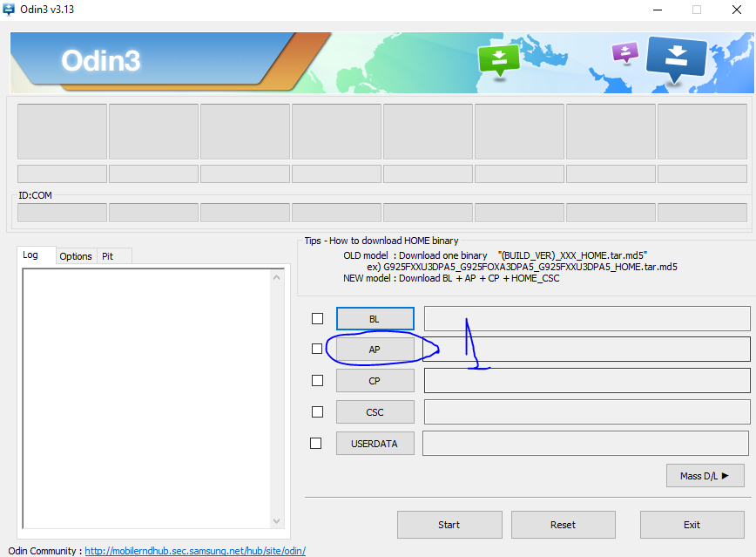This screenshot has width=756, height=557.
Task: Click the Odin3 app icon in title bar
Action: (x=9, y=10)
